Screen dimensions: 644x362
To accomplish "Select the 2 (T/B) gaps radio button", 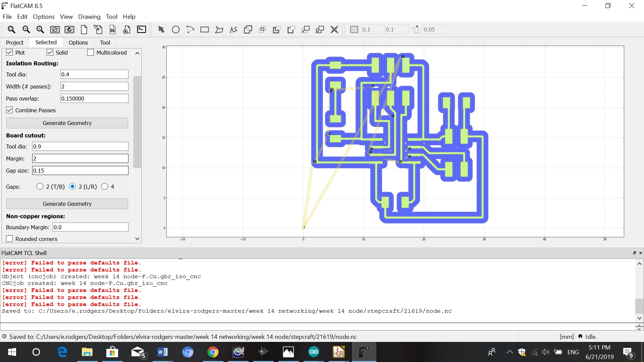I will [40, 187].
